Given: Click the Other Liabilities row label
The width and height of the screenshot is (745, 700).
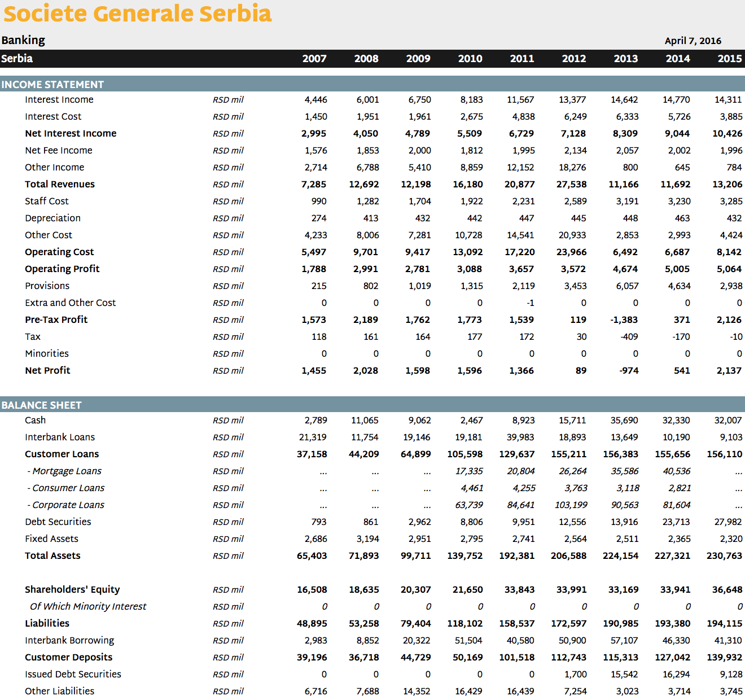Looking at the screenshot, I should (60, 692).
